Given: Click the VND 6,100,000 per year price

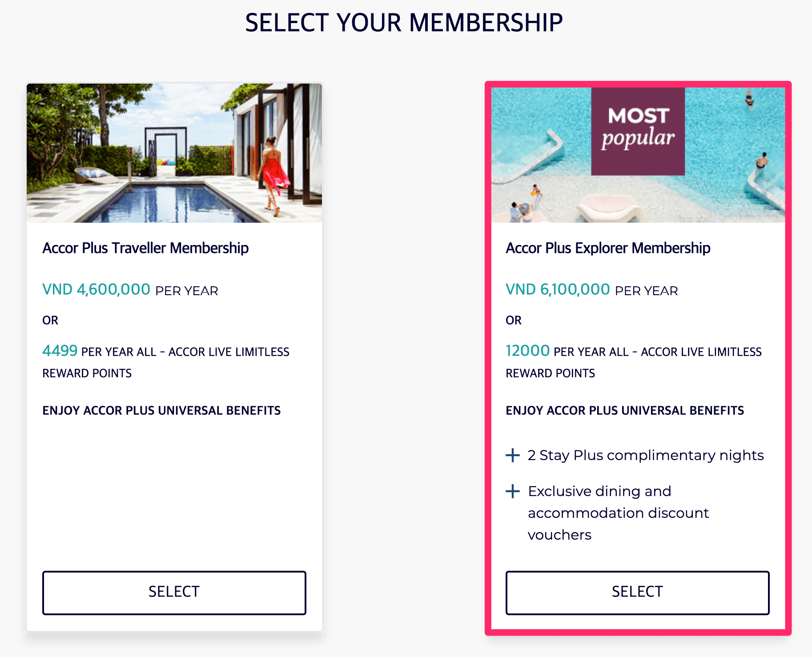Looking at the screenshot, I should [x=558, y=290].
